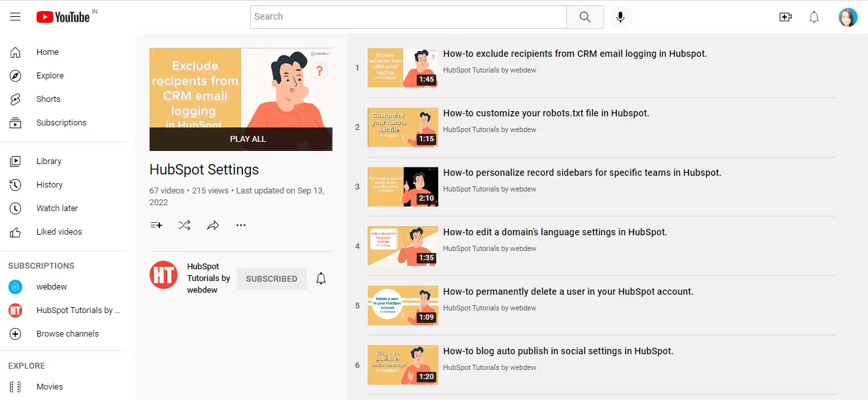The width and height of the screenshot is (868, 400).
Task: Enable channel notification bell
Action: click(321, 278)
